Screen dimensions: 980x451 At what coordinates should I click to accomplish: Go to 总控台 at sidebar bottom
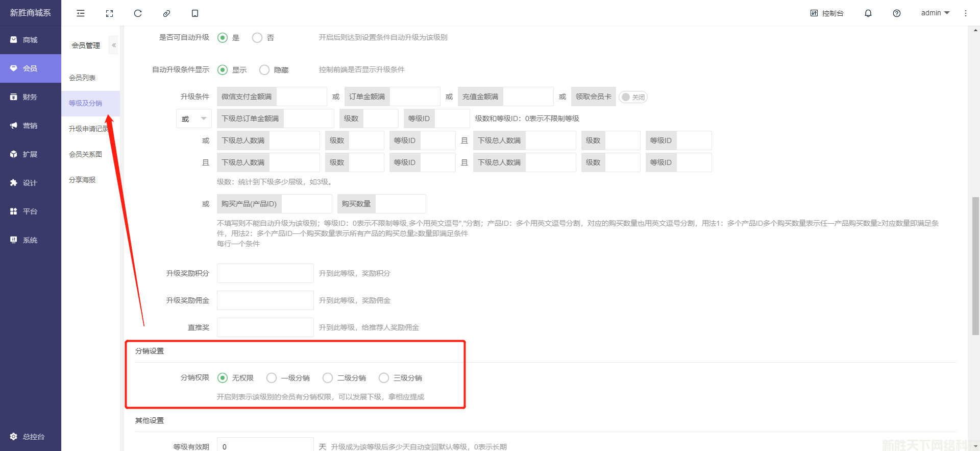(31, 437)
